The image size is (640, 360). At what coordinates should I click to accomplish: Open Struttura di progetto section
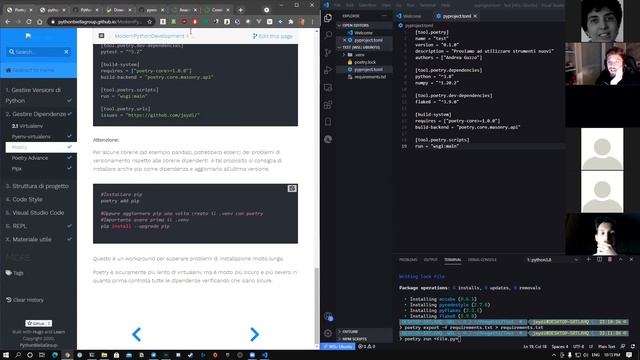point(37,186)
